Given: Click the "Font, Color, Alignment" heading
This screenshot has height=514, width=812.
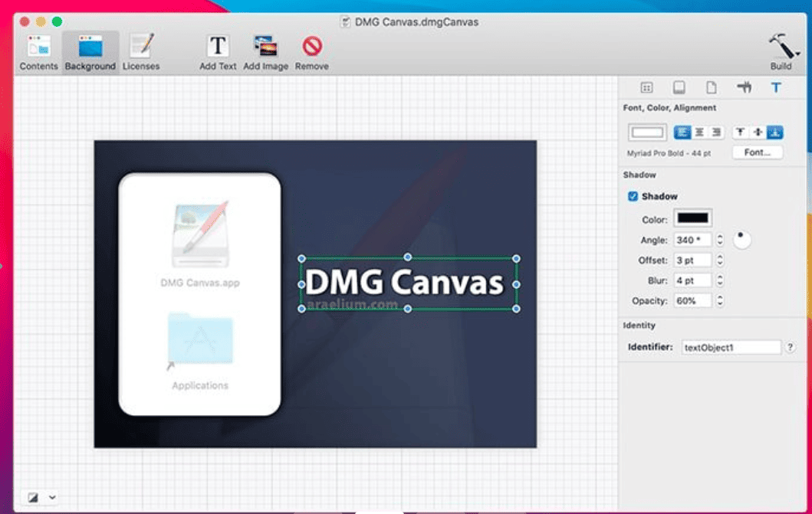Looking at the screenshot, I should point(669,107).
